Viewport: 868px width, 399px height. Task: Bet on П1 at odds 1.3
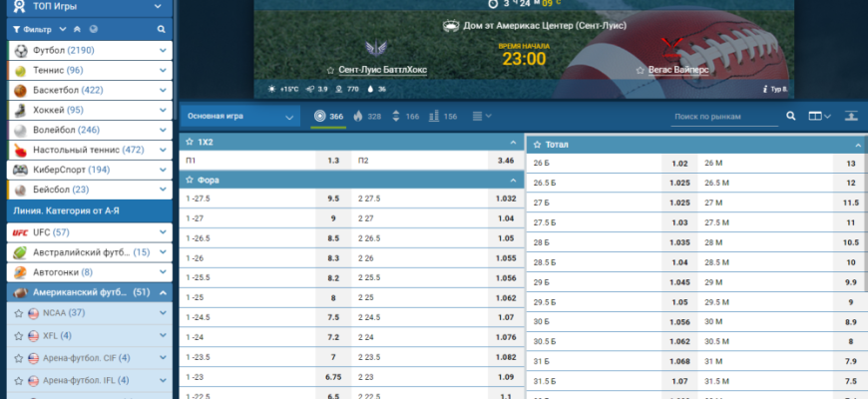(x=333, y=161)
